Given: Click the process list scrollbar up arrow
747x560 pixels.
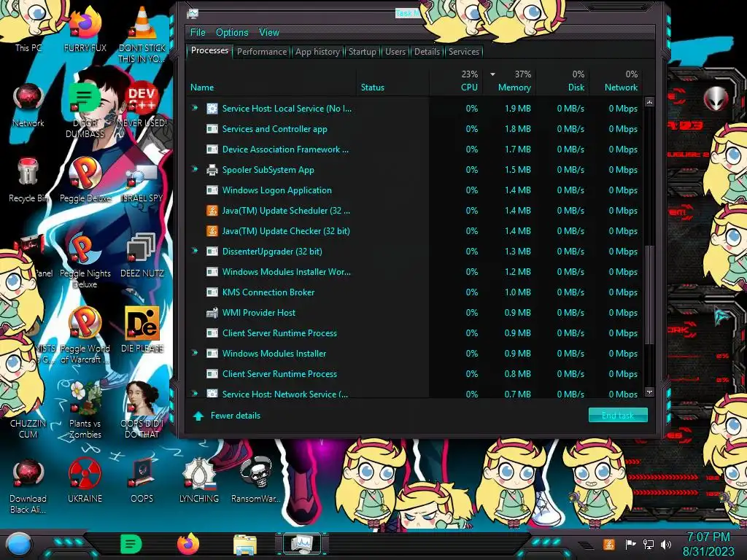Looking at the screenshot, I should 649,102.
